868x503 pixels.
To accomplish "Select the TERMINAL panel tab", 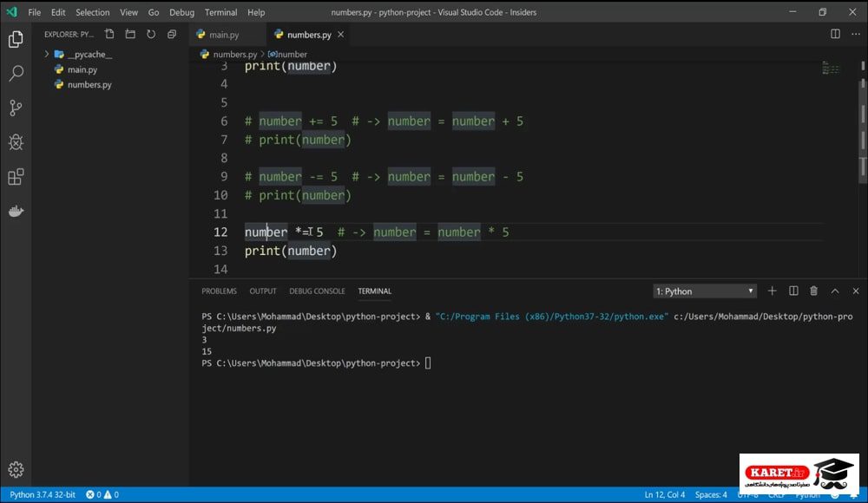I will click(x=375, y=291).
